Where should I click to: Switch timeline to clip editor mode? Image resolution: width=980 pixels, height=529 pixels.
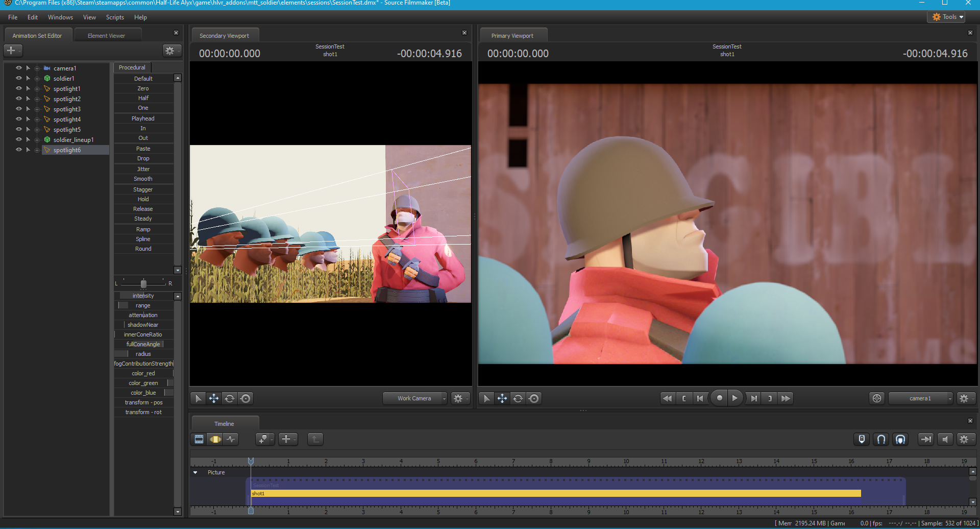pos(199,439)
